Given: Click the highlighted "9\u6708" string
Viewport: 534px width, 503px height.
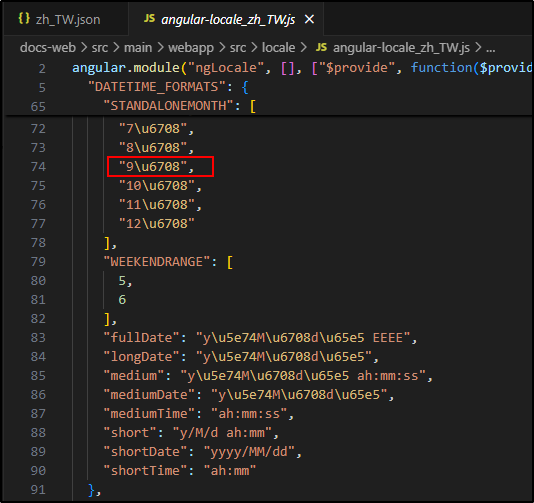Looking at the screenshot, I should click(x=153, y=167).
